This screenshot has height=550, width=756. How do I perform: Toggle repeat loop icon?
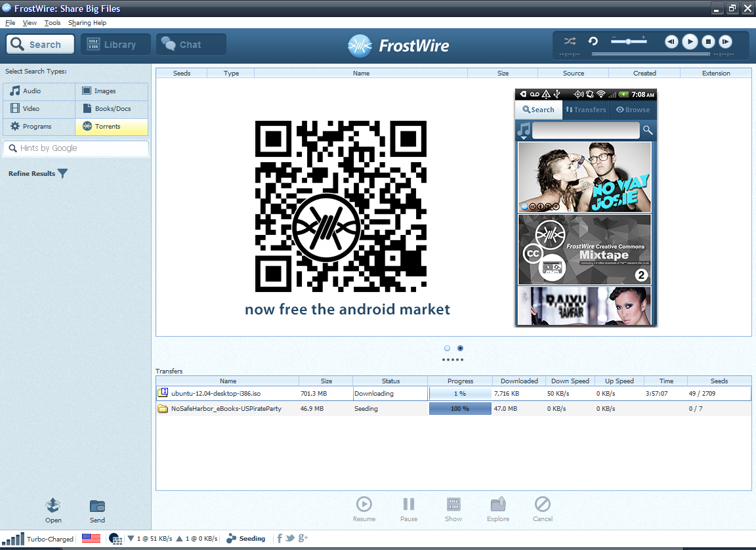[593, 41]
